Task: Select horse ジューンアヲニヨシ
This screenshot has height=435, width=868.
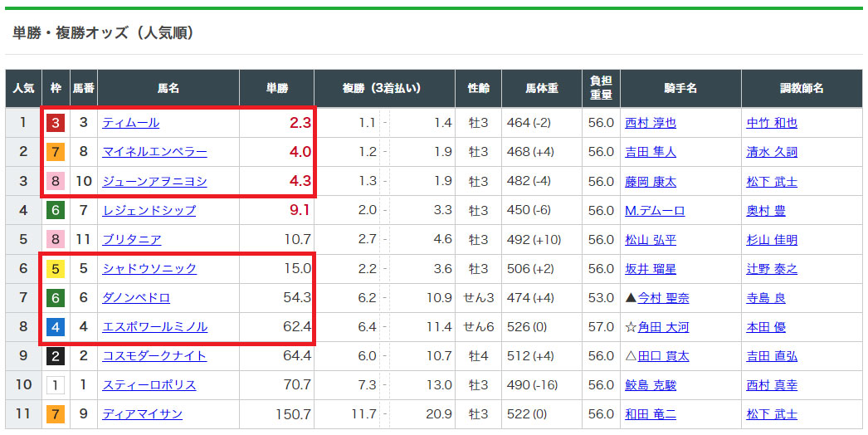Action: [154, 182]
